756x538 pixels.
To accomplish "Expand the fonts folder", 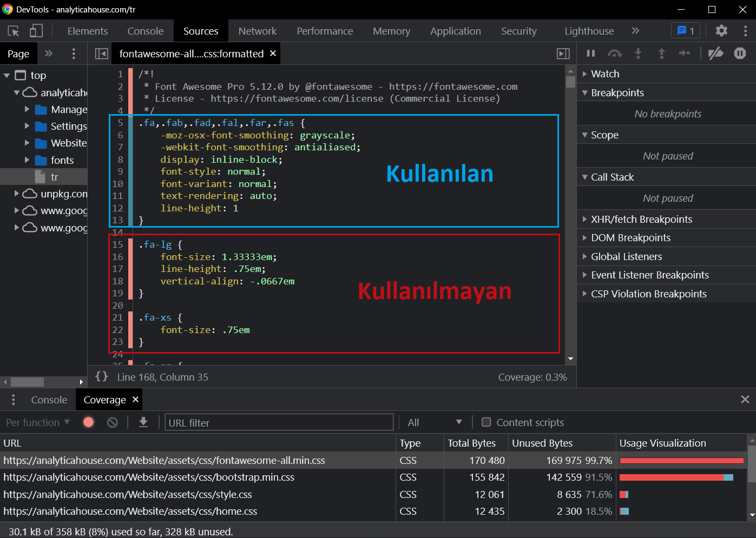I will (x=27, y=160).
